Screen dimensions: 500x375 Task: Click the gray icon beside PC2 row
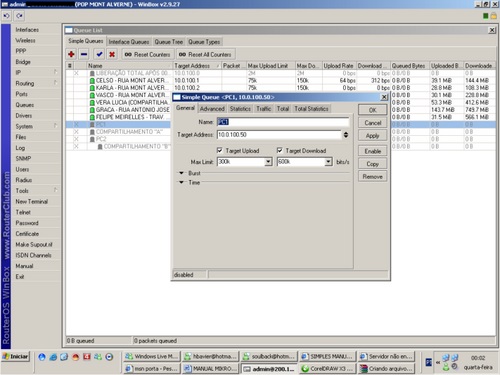point(92,139)
